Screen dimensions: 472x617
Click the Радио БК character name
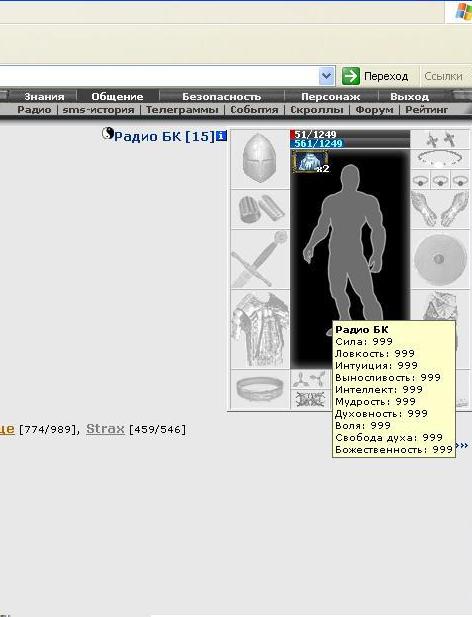[x=148, y=137]
